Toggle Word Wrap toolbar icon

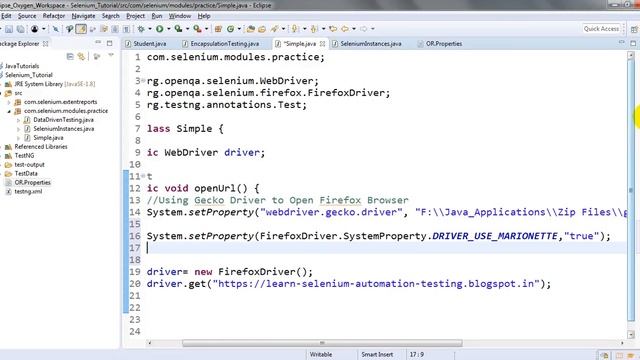pos(104,29)
